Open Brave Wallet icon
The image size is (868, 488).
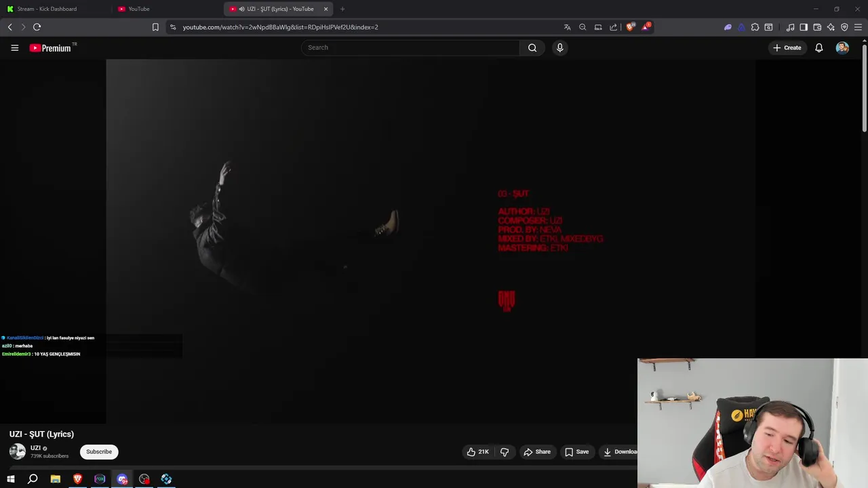point(817,27)
